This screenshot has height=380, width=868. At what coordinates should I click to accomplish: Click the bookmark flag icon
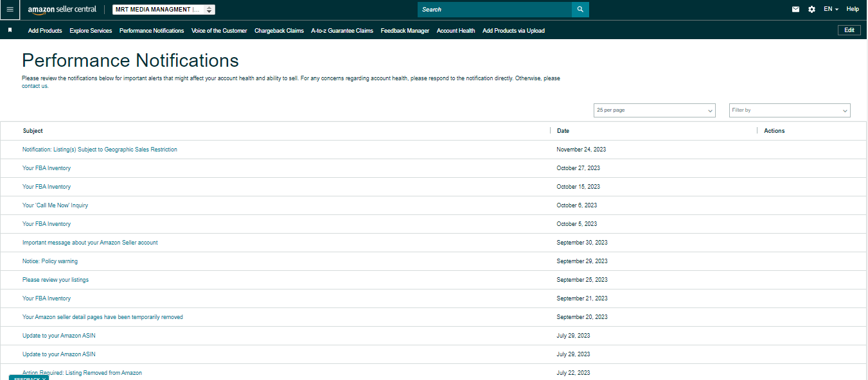pyautogui.click(x=10, y=30)
